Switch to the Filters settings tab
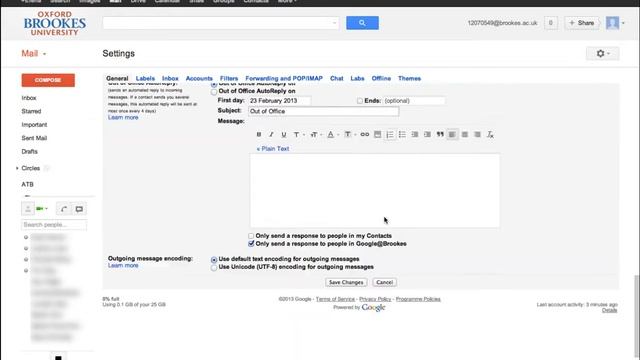The width and height of the screenshot is (640, 360). (229, 78)
